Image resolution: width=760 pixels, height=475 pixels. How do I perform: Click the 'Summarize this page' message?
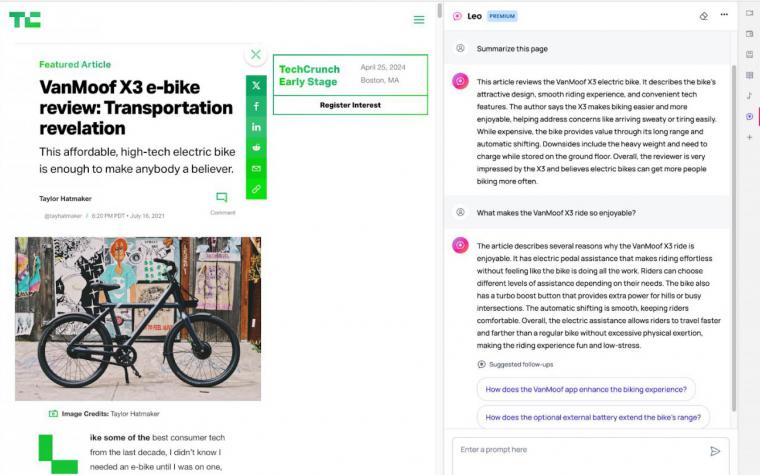pos(512,48)
